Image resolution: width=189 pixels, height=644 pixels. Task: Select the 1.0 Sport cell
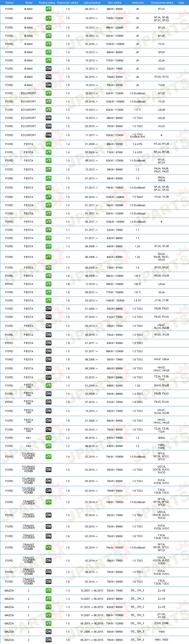138,197
